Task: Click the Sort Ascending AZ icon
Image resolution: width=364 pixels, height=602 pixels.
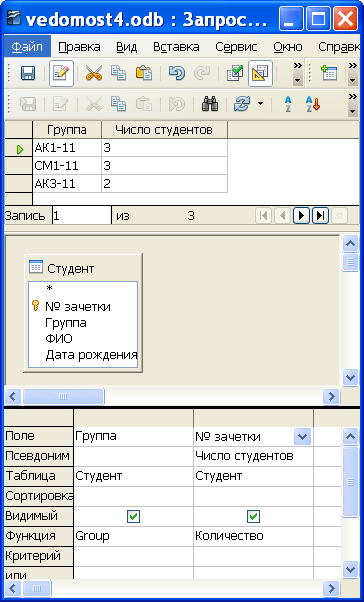Action: point(288,104)
